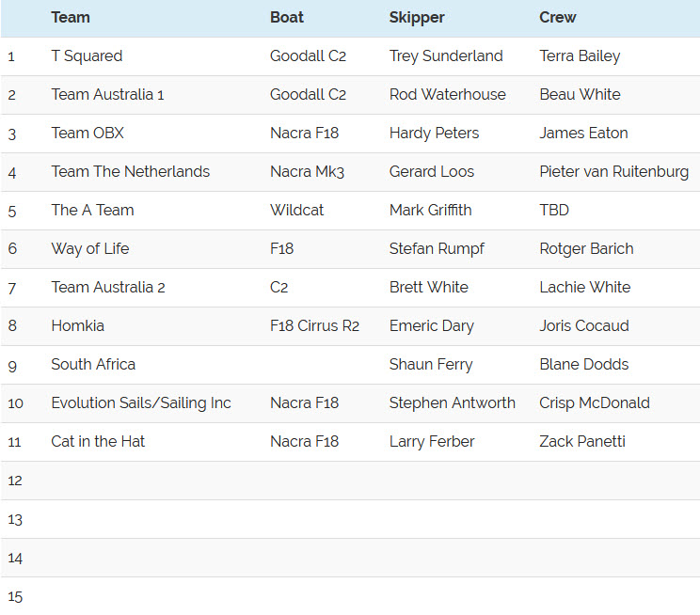The height and width of the screenshot is (615, 700).
Task: Select the F18 Cirrus R2 boat
Action: pos(314,325)
